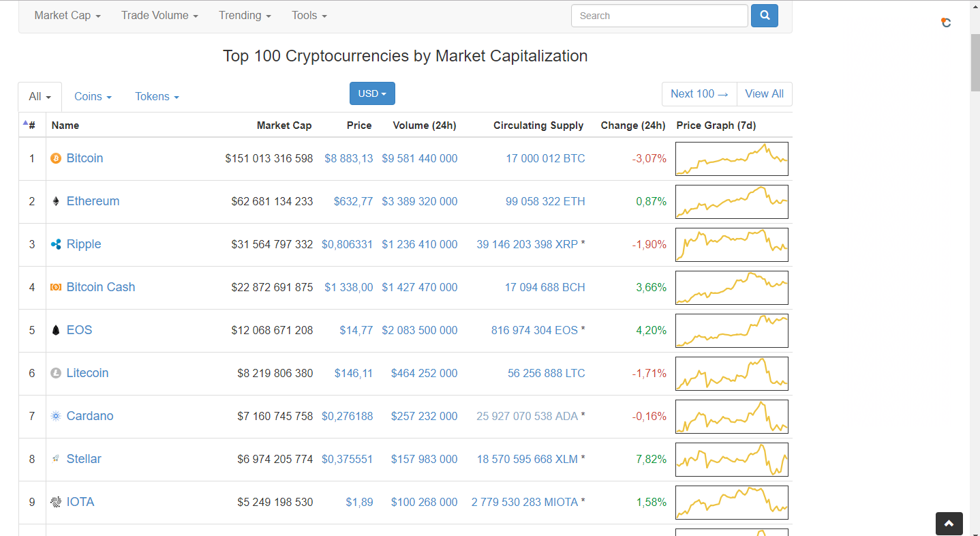Click Bitcoin volume $9 581 440 000

(420, 158)
